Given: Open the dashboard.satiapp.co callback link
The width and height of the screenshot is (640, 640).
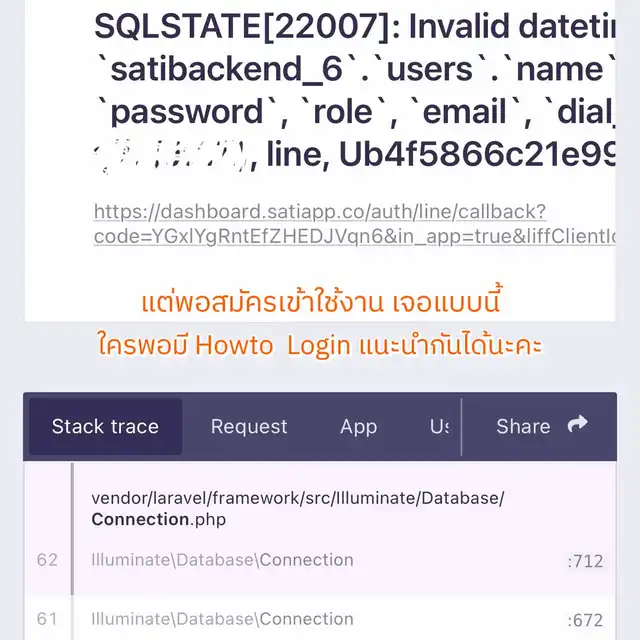Looking at the screenshot, I should pos(320,212).
